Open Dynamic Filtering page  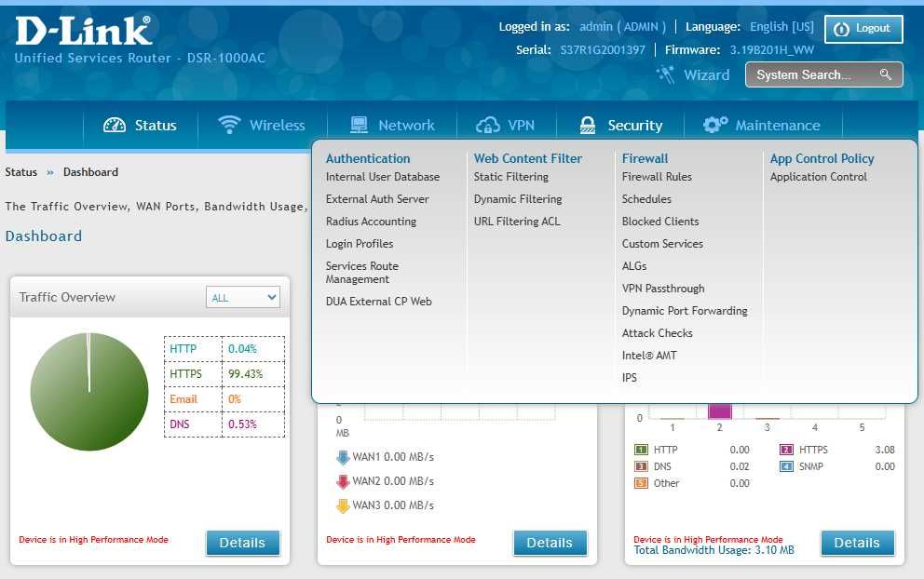point(517,199)
